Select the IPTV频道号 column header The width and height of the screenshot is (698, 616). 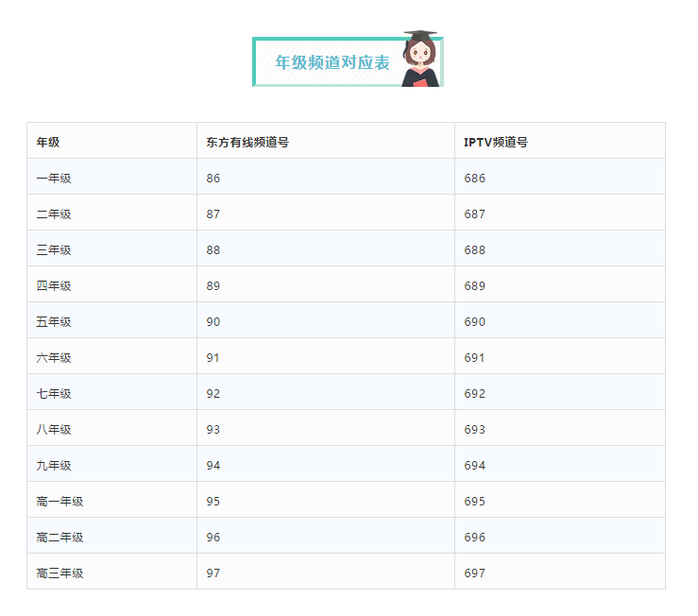coord(496,142)
